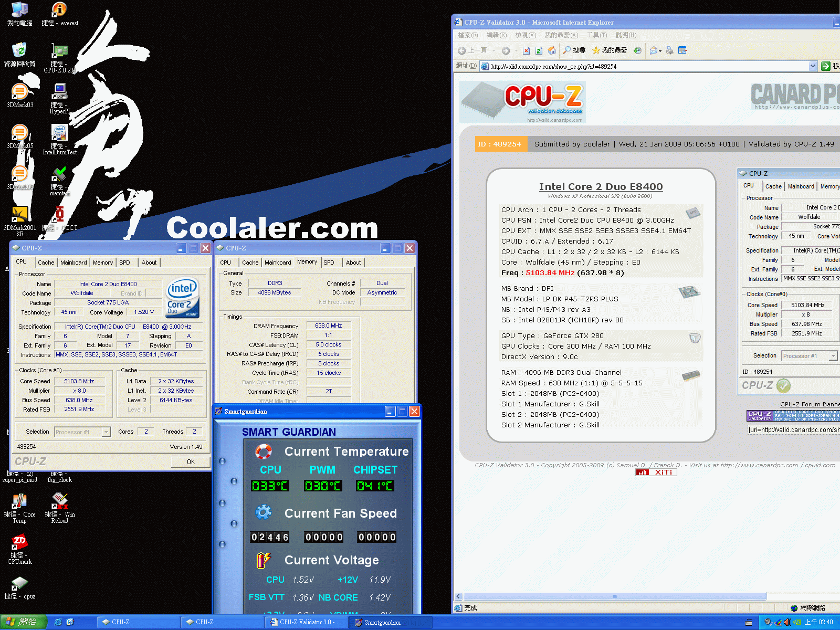Open IE Favorites star button
The height and width of the screenshot is (630, 840).
[610, 50]
